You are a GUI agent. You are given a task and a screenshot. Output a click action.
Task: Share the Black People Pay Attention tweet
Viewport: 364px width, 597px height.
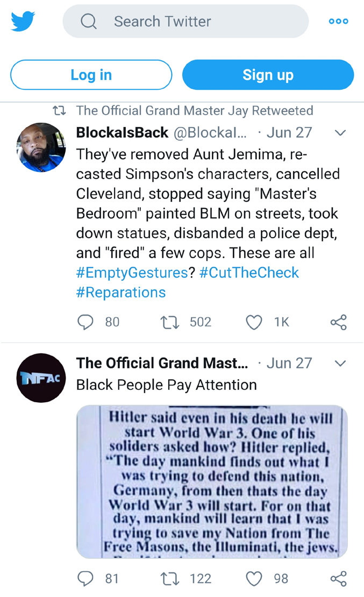coord(338,578)
